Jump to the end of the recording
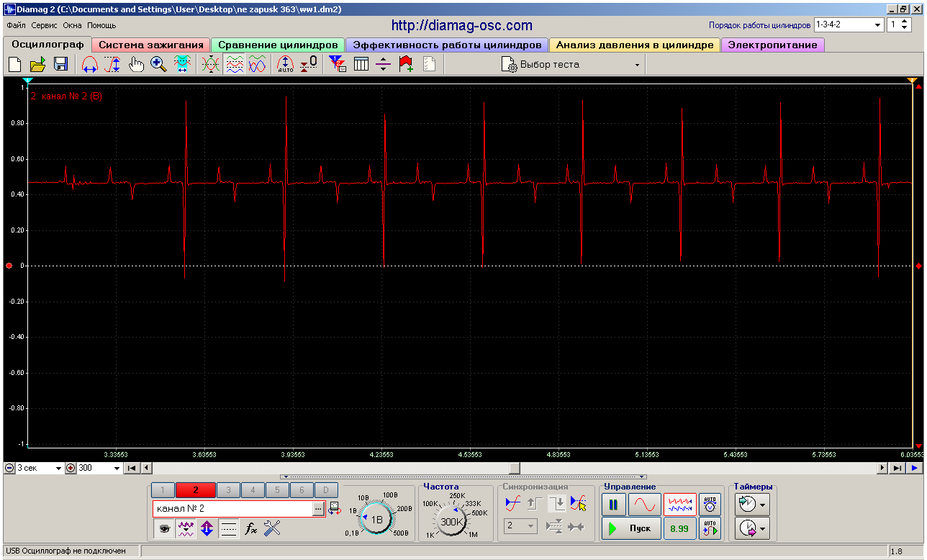This screenshot has height=560, width=927. point(897,468)
